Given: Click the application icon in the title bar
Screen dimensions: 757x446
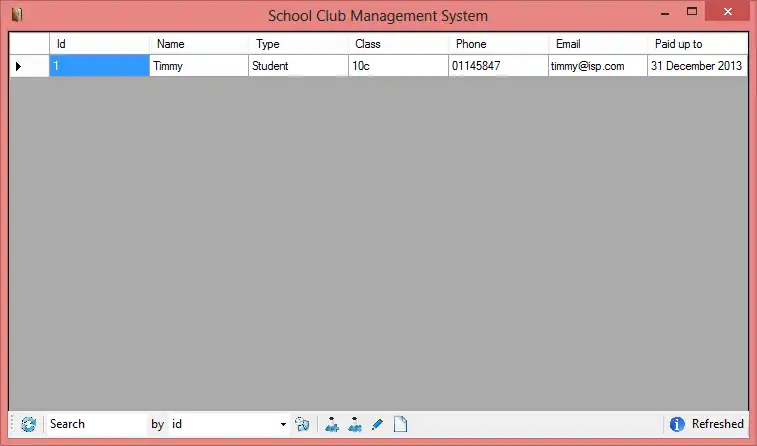Looking at the screenshot, I should [x=17, y=14].
